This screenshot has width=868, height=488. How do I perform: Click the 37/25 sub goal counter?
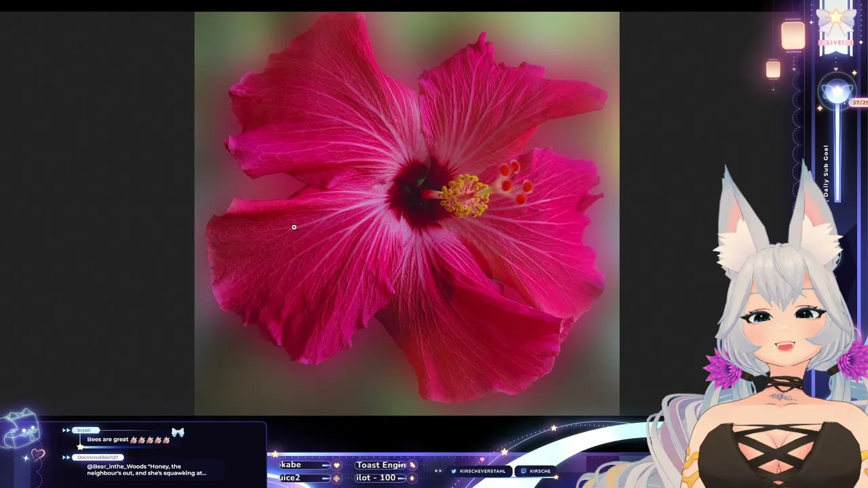point(859,102)
